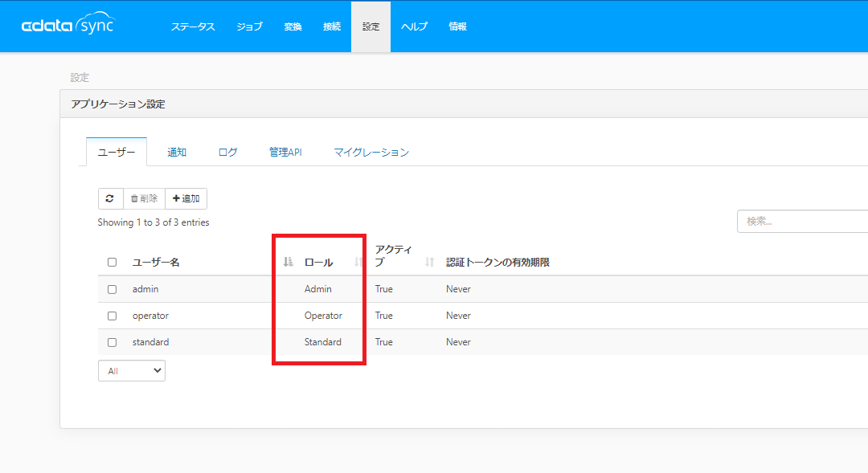This screenshot has width=868, height=473.
Task: Toggle the select-all checkbox in header
Action: tap(112, 262)
